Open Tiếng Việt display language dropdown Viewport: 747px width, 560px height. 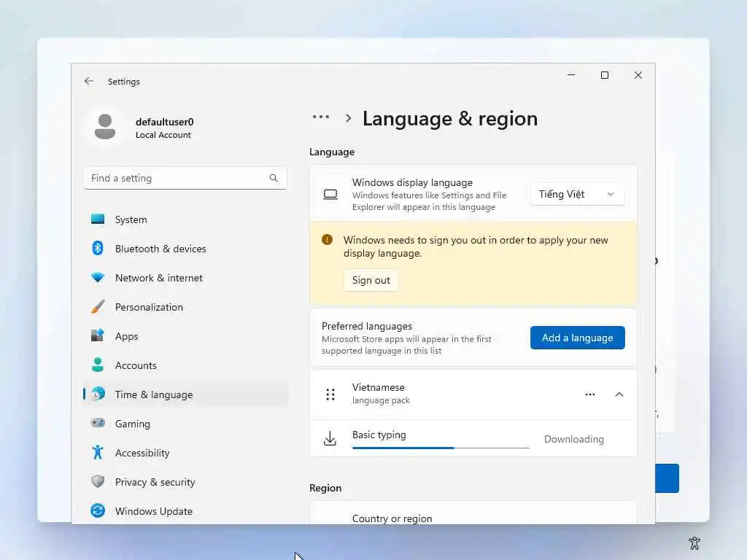click(577, 194)
